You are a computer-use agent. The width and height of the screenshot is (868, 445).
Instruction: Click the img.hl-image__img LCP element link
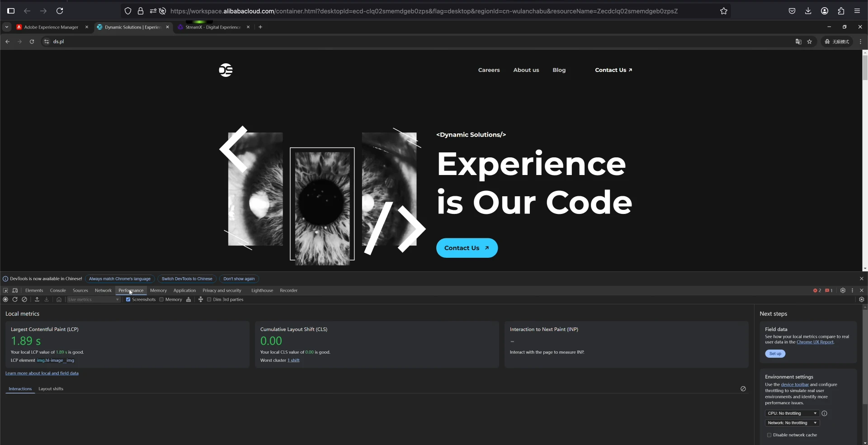[x=55, y=360]
